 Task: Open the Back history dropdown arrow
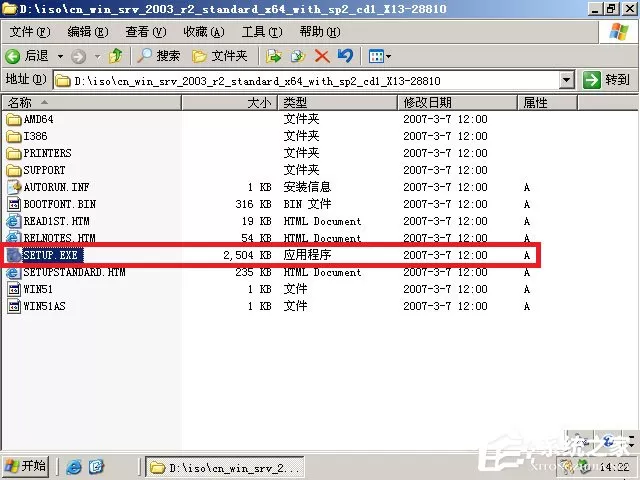click(60, 56)
